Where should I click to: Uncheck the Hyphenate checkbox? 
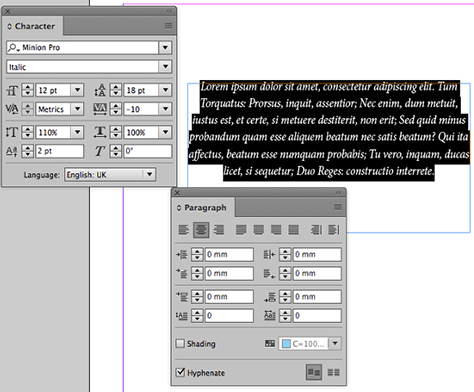pyautogui.click(x=180, y=372)
